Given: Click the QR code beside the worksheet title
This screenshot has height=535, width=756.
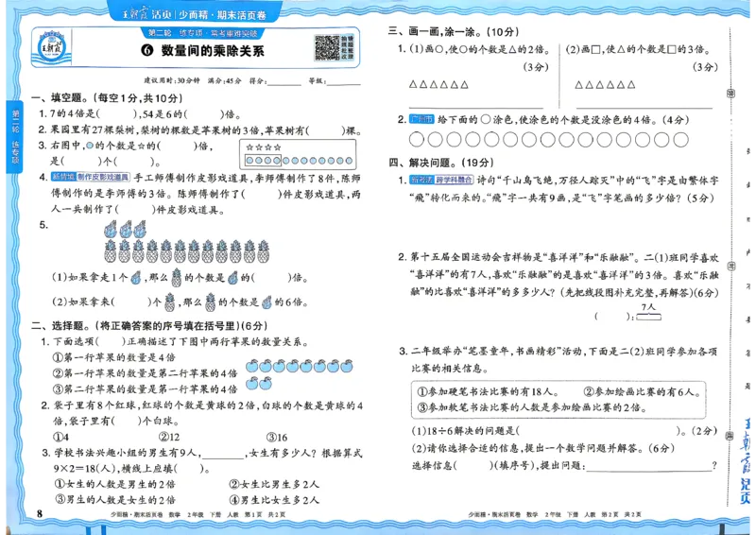Looking at the screenshot, I should click(x=327, y=47).
